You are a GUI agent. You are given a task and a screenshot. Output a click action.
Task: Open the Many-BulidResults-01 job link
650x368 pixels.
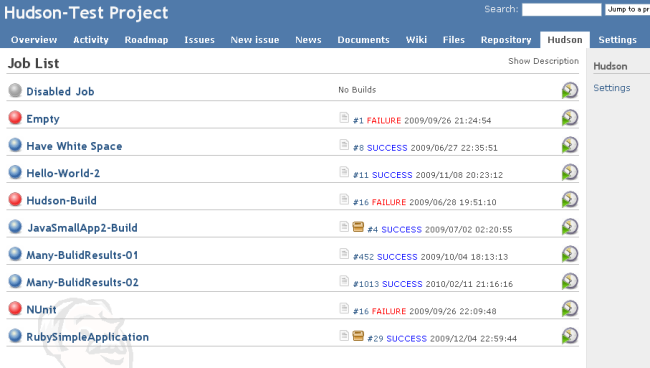click(x=82, y=255)
